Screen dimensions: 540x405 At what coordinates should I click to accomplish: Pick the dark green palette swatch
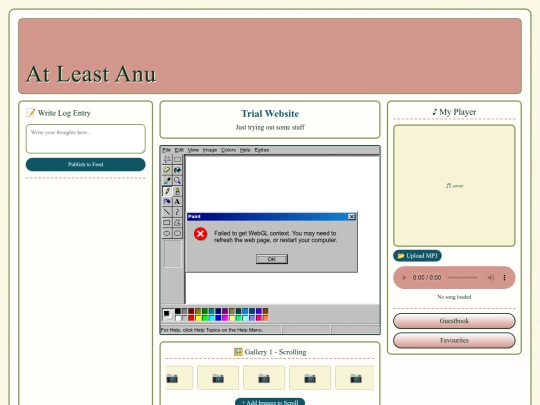205,311
